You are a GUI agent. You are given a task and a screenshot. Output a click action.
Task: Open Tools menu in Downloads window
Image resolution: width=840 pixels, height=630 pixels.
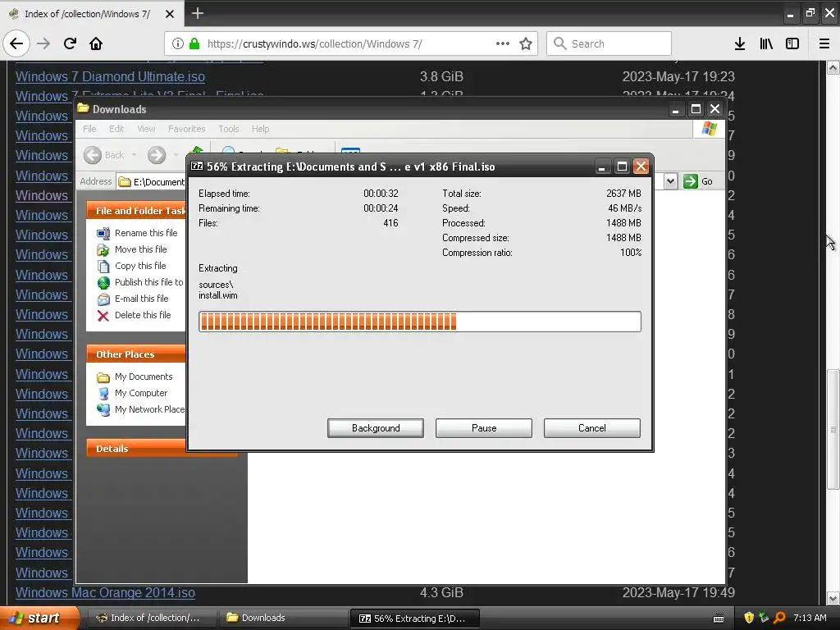point(228,129)
